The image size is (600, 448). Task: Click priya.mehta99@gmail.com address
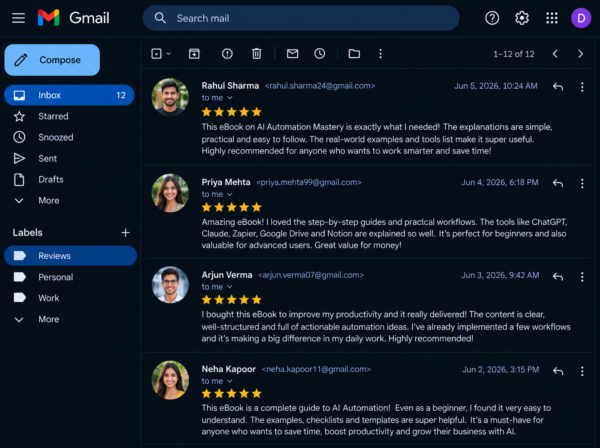pyautogui.click(x=308, y=182)
